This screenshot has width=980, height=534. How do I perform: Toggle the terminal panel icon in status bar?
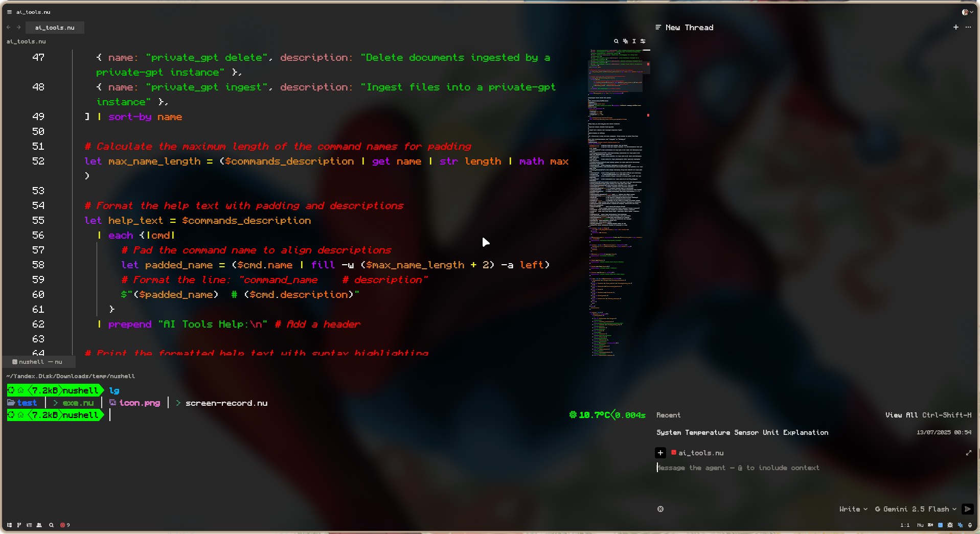[940, 525]
